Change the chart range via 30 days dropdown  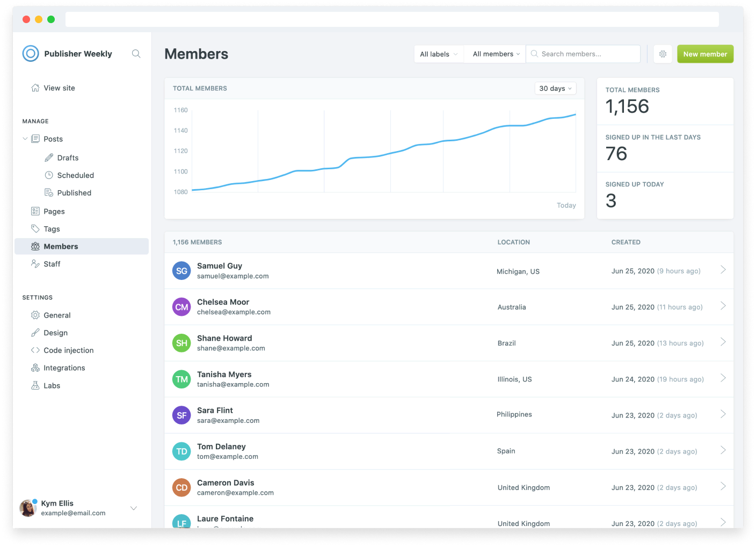click(x=555, y=88)
